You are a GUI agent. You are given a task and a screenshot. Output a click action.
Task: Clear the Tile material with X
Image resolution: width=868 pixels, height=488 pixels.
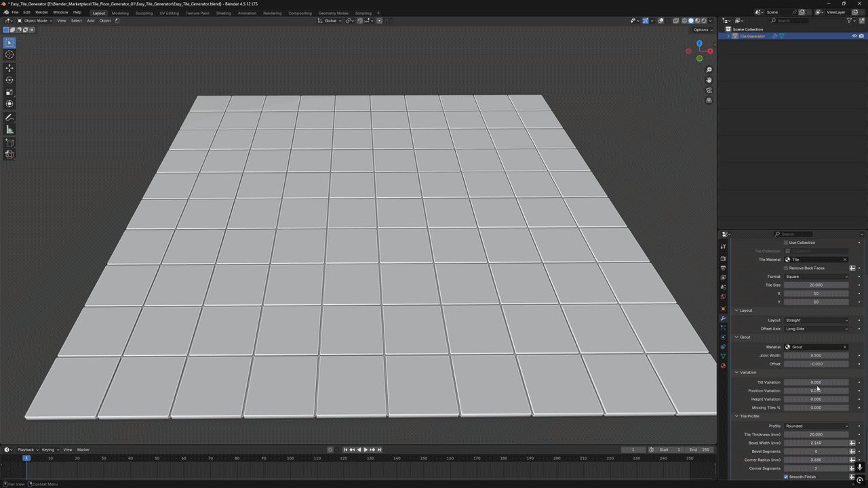[x=845, y=260]
